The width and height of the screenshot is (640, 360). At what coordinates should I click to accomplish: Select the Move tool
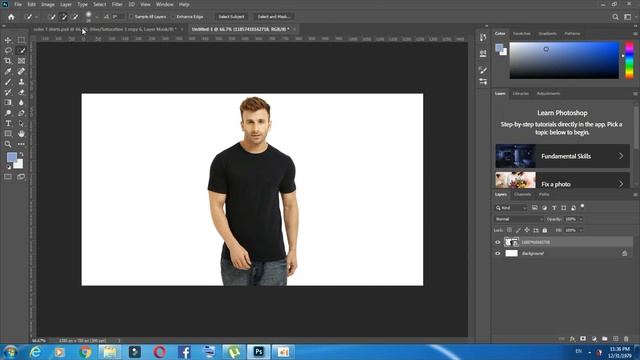coord(8,40)
